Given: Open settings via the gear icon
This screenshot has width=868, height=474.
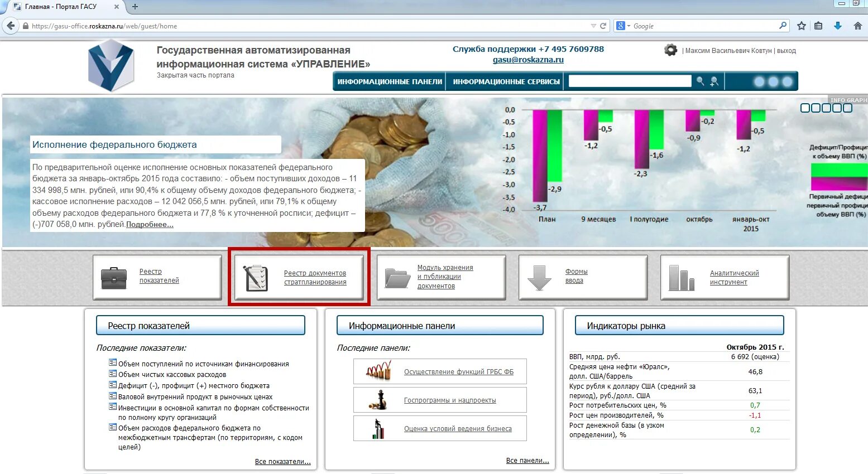Looking at the screenshot, I should (x=670, y=50).
